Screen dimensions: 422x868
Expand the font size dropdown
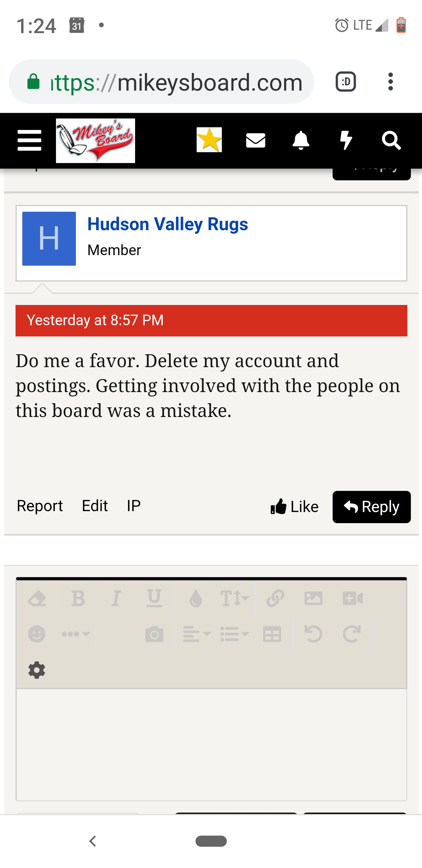234,599
